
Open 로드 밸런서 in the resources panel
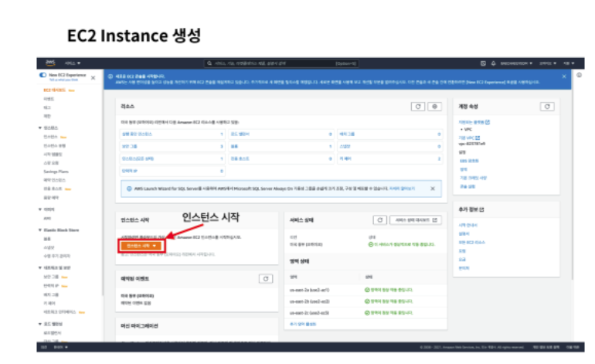pos(240,134)
